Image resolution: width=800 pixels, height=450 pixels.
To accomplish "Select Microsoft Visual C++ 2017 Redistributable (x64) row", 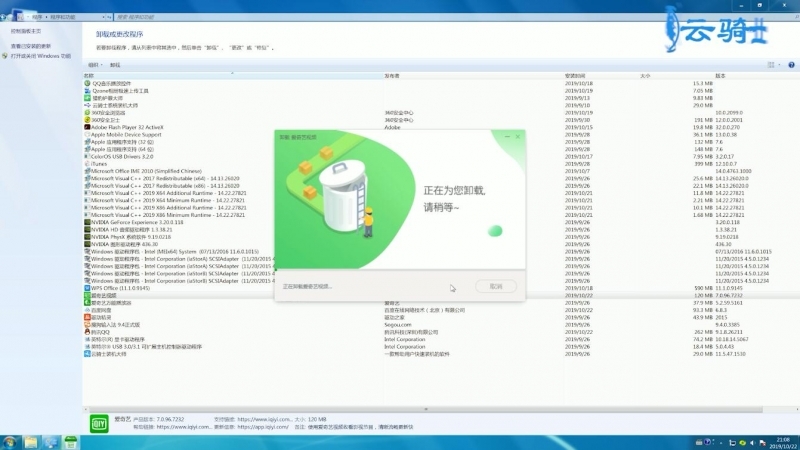I will (441, 179).
